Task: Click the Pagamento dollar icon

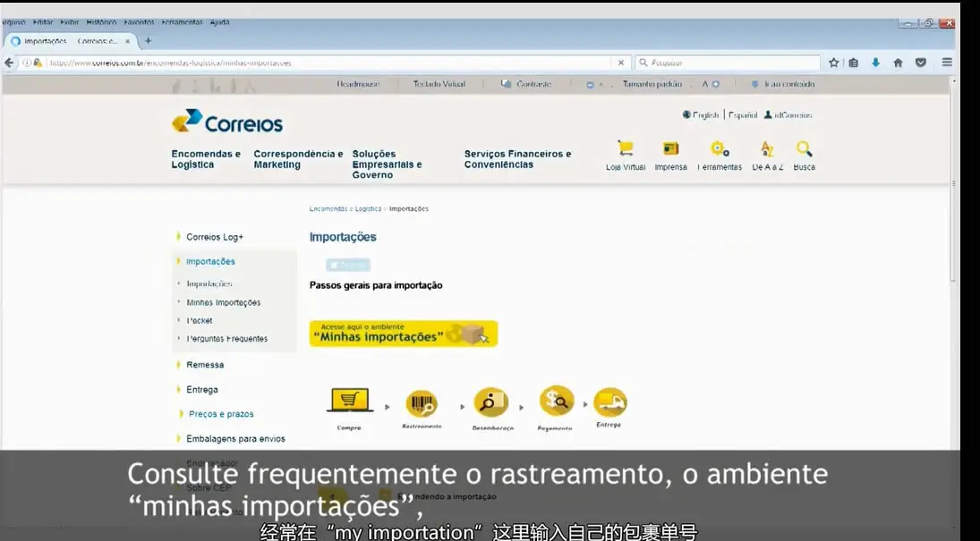Action: click(557, 402)
